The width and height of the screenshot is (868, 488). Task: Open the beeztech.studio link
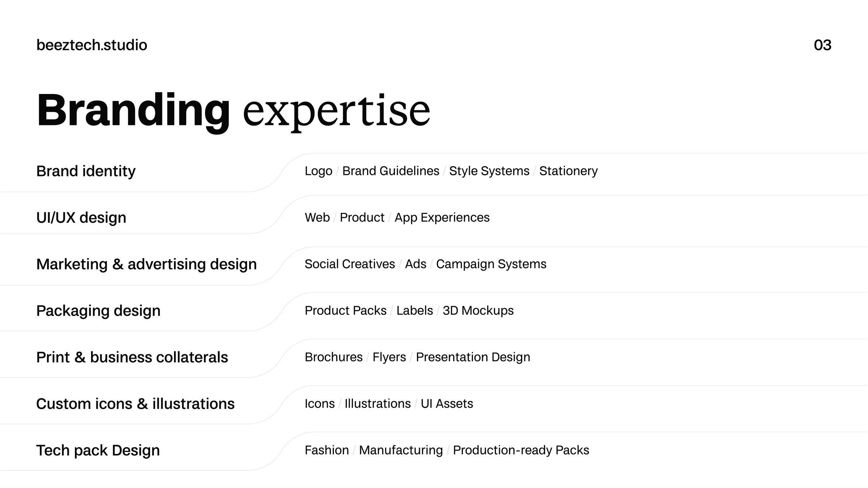[92, 45]
